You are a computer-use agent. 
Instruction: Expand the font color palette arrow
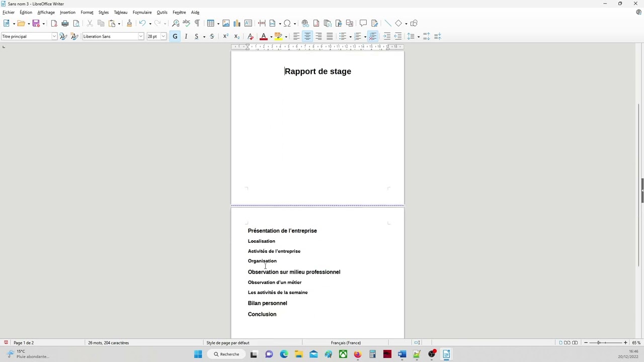[271, 36]
